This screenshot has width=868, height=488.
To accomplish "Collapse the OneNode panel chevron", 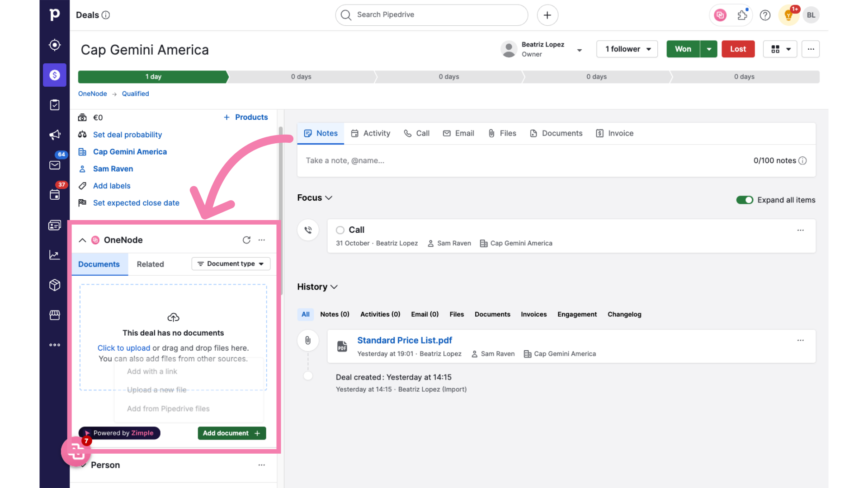I will (x=82, y=240).
